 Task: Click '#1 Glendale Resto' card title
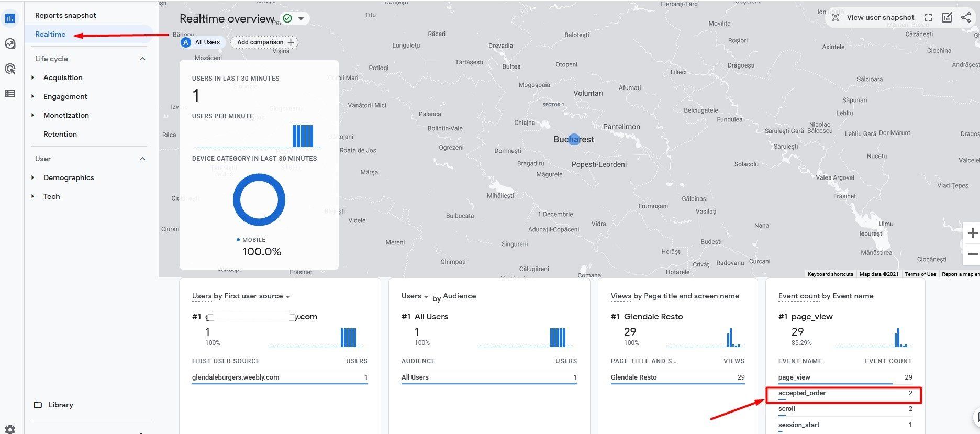click(647, 317)
